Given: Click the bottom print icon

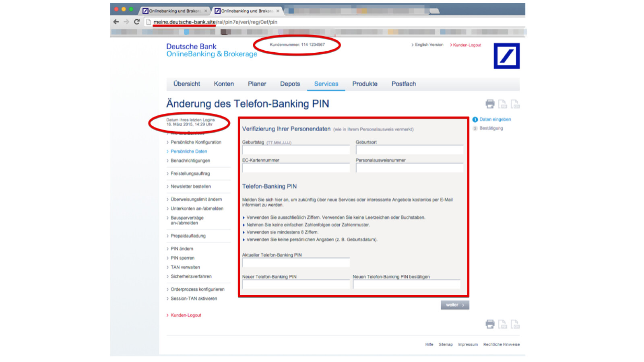Looking at the screenshot, I should click(490, 324).
